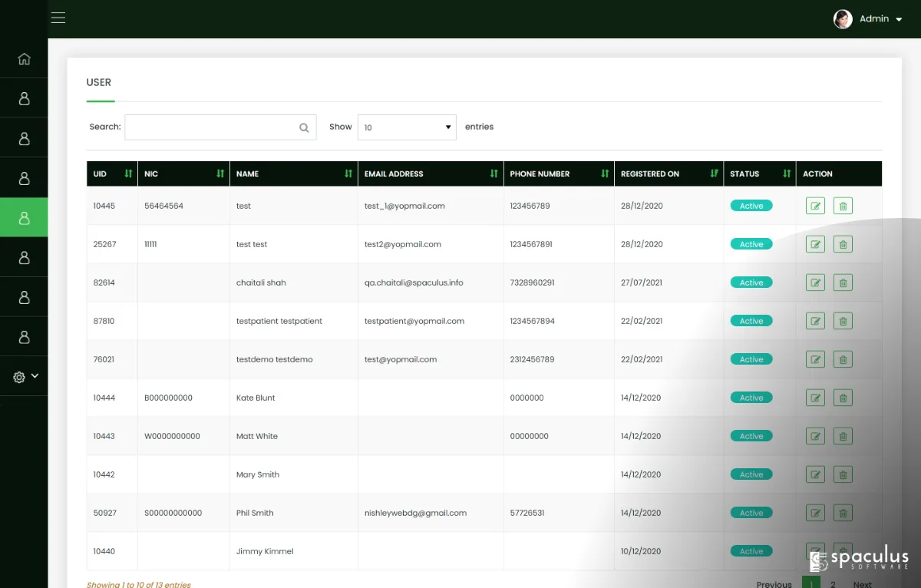Edit the testpatient testpatient user

(x=815, y=321)
